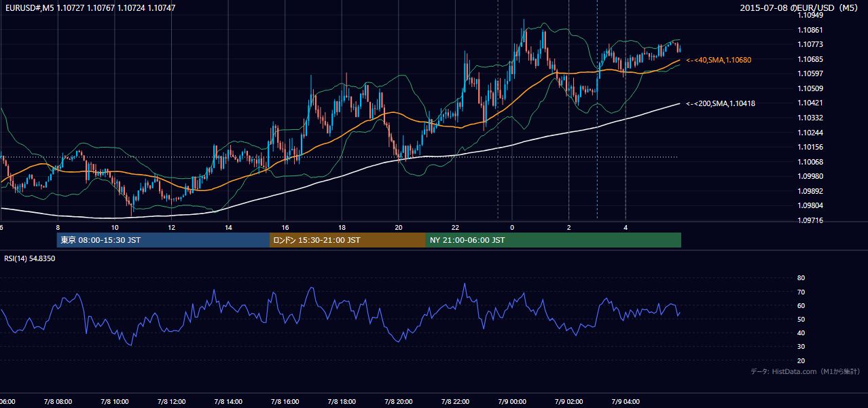Click price axis label 1.10421
Viewport: 868px width, 408px height.
[810, 103]
